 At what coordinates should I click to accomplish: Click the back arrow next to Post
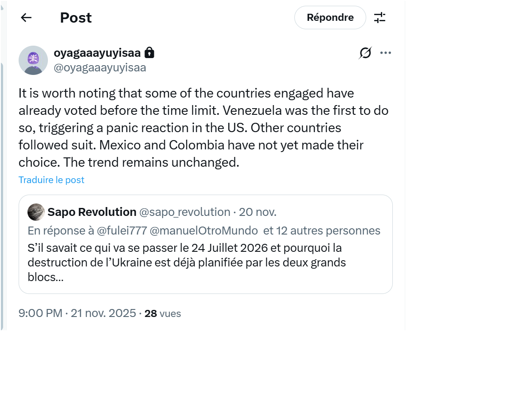click(26, 18)
